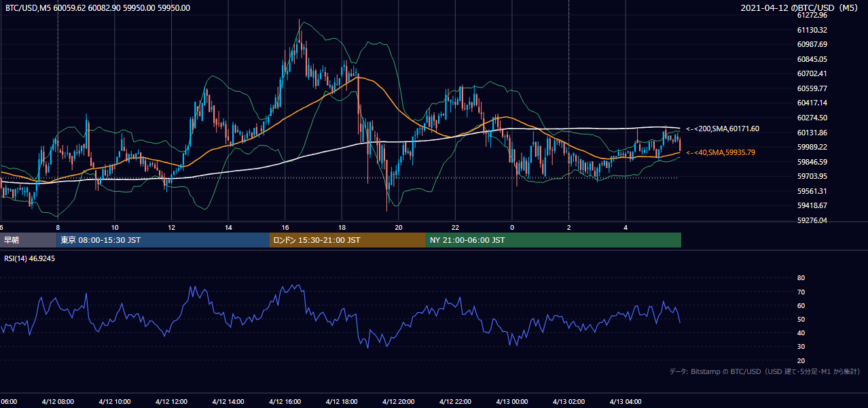Click price axis value 59561.31

(812, 191)
